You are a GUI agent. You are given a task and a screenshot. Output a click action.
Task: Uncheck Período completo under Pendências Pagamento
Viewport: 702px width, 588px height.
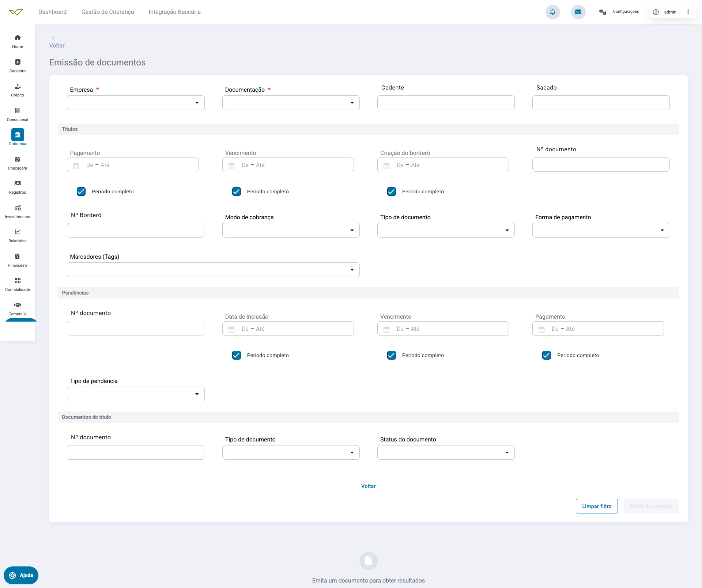point(547,355)
